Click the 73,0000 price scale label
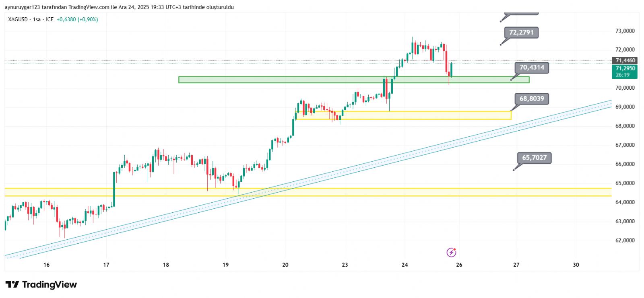Screen dimensions: 644x298 point(625,31)
